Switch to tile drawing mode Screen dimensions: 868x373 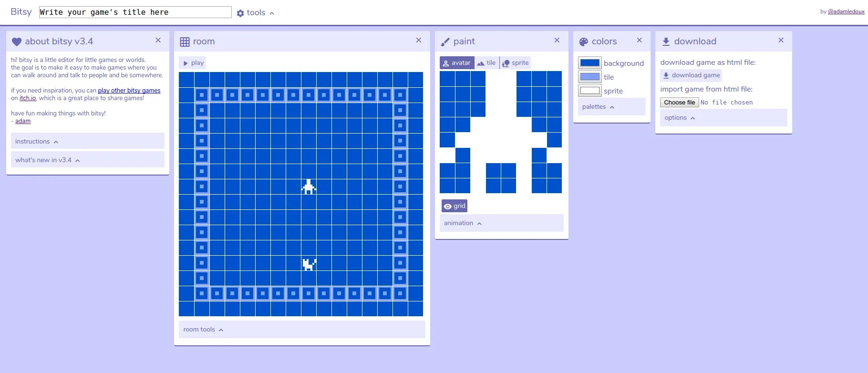(x=487, y=63)
